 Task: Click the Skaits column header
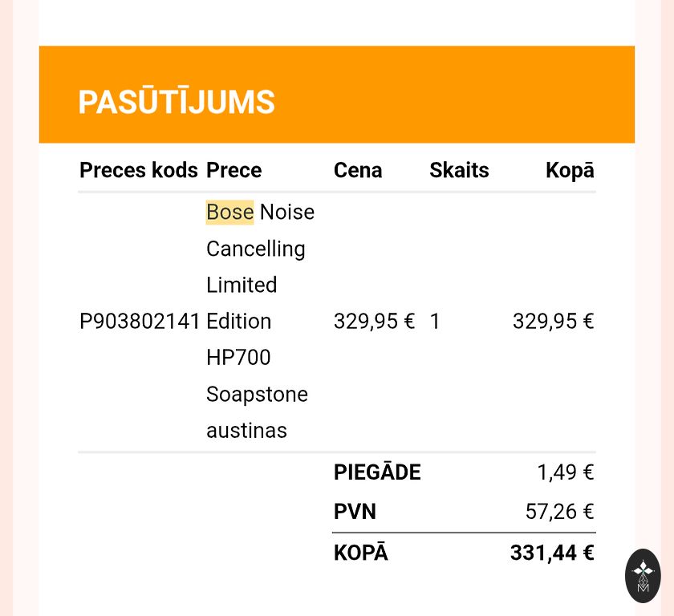click(x=459, y=170)
